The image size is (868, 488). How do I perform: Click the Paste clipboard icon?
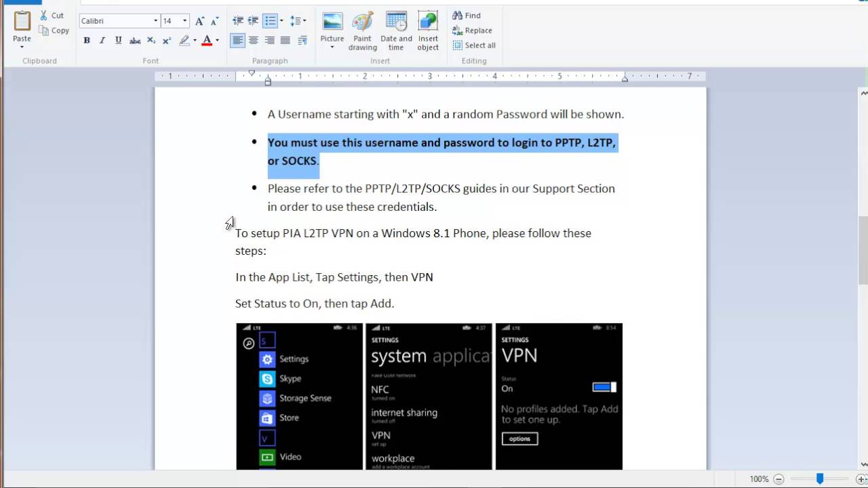point(22,22)
